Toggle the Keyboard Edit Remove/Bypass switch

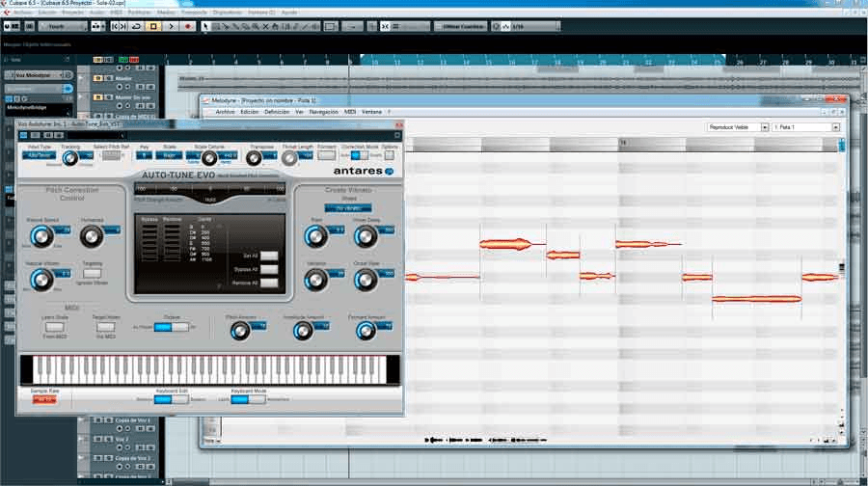point(172,399)
